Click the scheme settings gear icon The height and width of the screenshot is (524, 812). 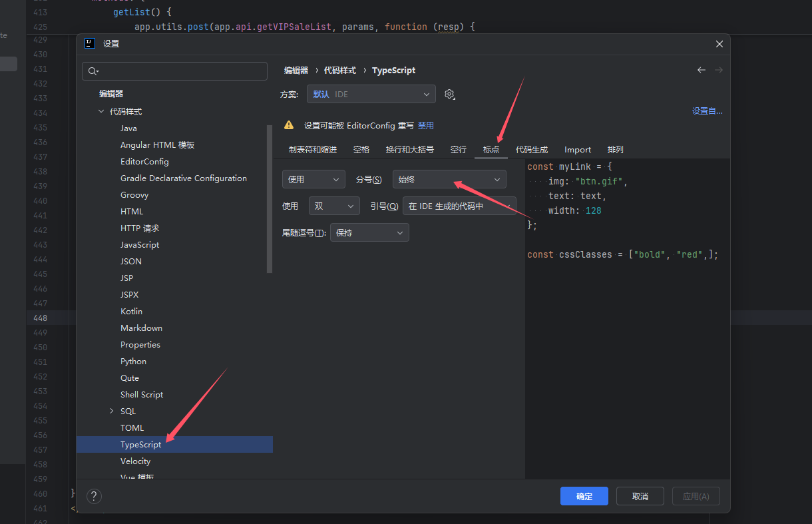coord(450,95)
